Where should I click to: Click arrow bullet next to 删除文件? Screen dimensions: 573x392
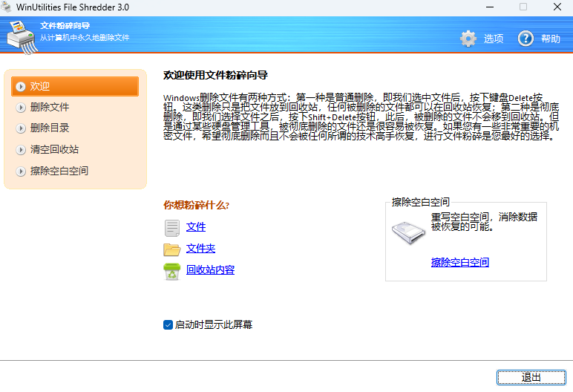click(x=20, y=108)
